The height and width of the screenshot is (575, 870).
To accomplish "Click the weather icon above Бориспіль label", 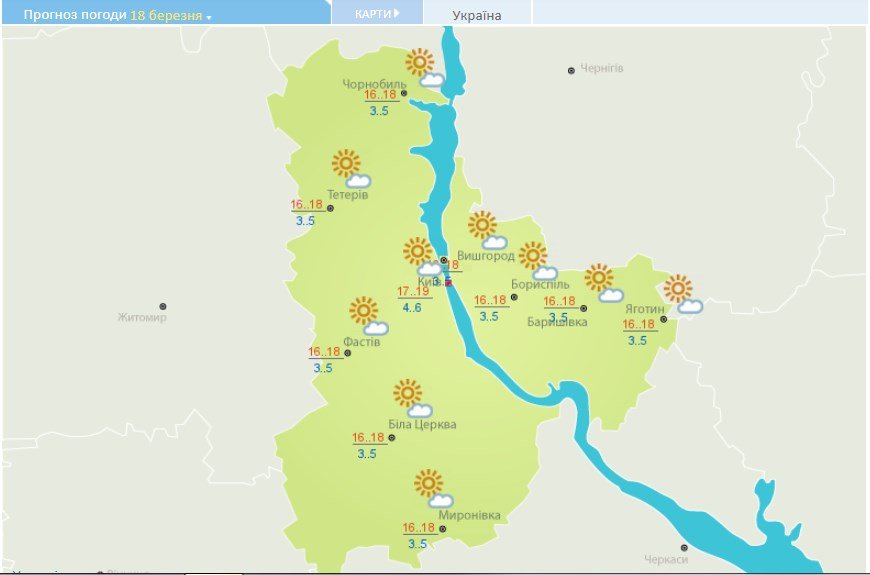I will click(537, 260).
